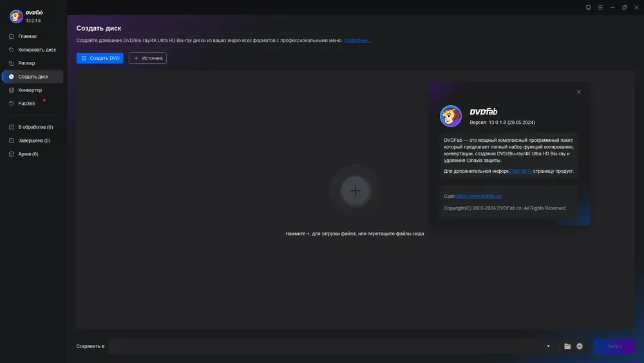
Task: Click the DVDFab monkey logo in sidebar
Action: (16, 16)
